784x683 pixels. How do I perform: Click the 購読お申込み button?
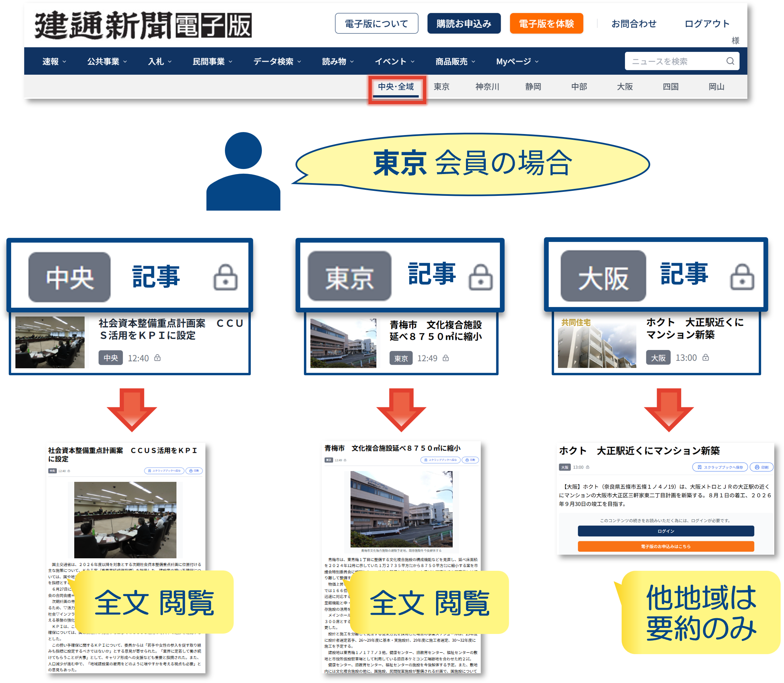coord(464,24)
